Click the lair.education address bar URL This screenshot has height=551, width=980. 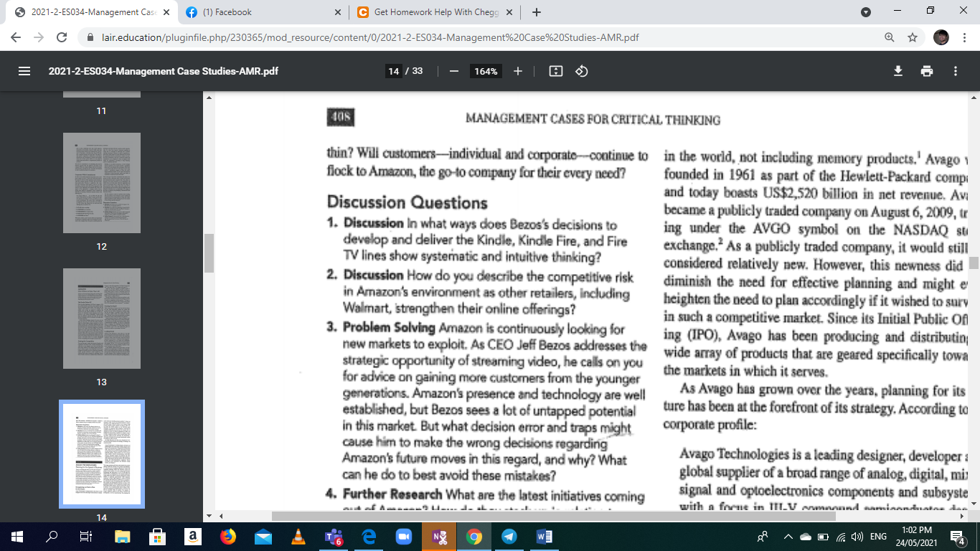(x=370, y=37)
